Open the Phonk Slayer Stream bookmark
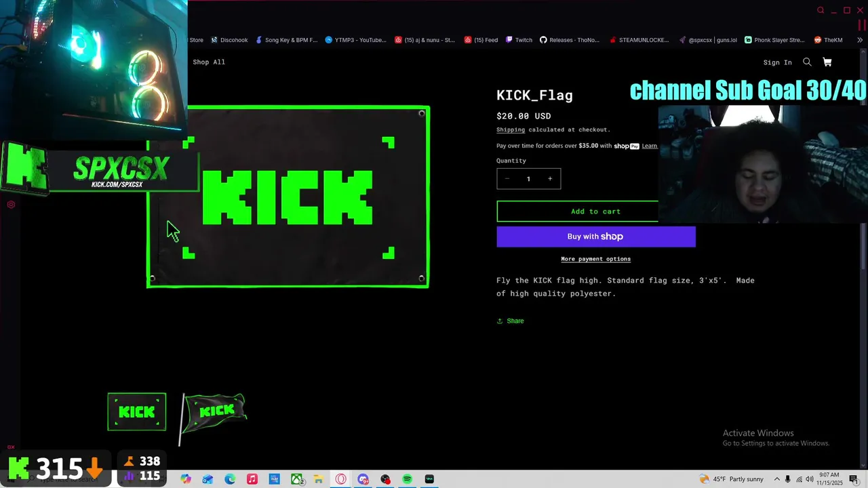The image size is (868, 488). click(x=774, y=40)
